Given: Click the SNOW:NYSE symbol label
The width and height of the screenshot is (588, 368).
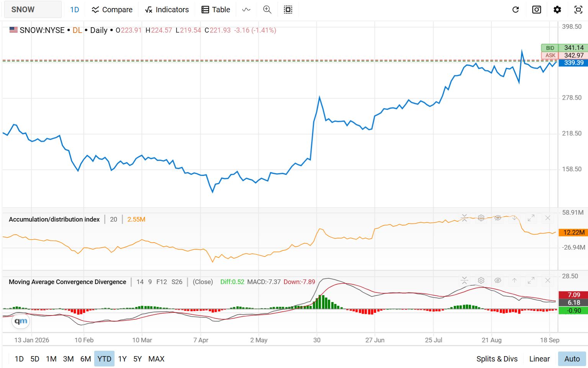Looking at the screenshot, I should point(42,30).
